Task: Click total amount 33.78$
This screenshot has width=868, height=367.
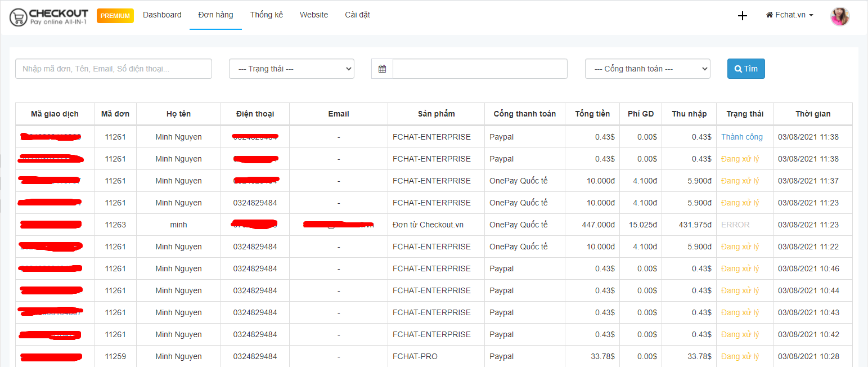Action: coord(603,356)
